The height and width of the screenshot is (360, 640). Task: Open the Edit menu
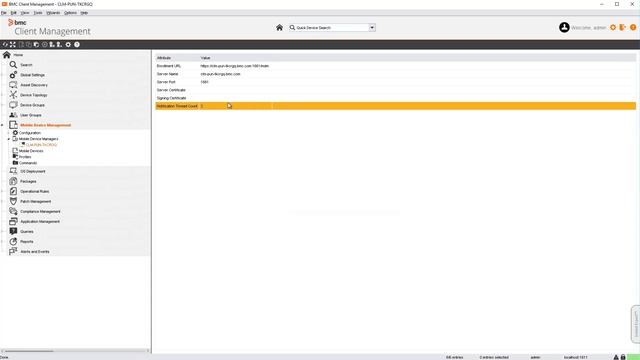(13, 13)
